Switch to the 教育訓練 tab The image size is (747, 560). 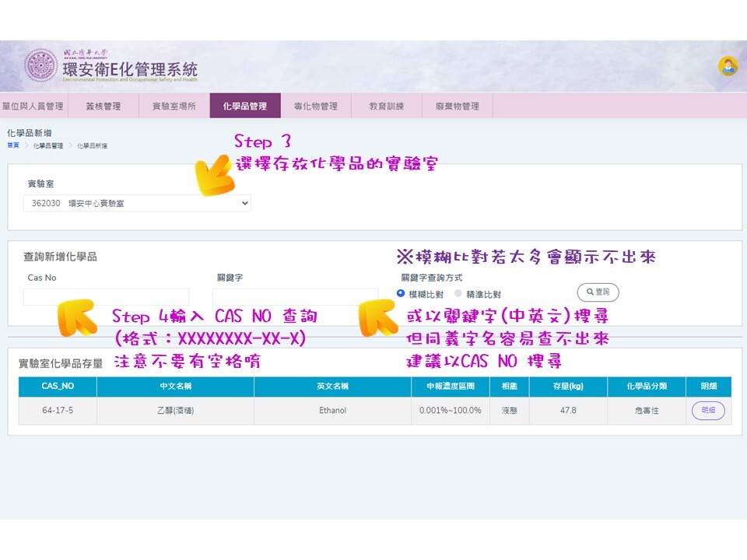click(x=386, y=106)
